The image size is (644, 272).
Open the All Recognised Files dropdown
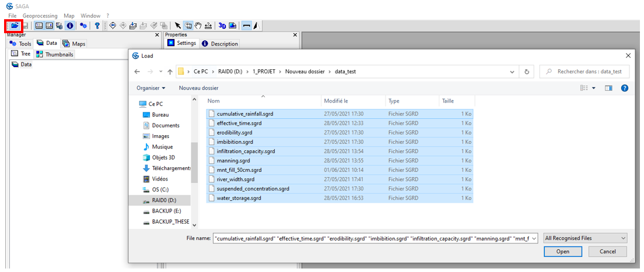pyautogui.click(x=584, y=238)
